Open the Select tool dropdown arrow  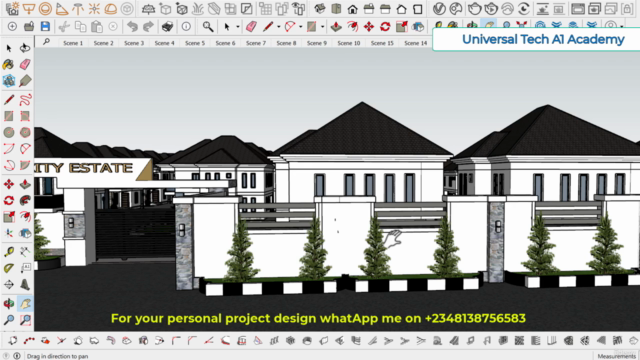pyautogui.click(x=238, y=27)
